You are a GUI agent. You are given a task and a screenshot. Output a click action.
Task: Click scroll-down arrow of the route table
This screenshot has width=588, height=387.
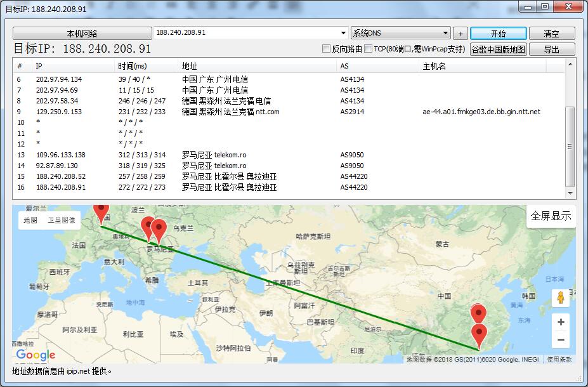coord(570,193)
